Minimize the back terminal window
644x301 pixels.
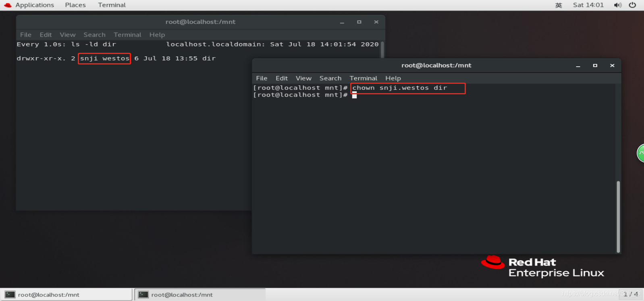tap(342, 22)
